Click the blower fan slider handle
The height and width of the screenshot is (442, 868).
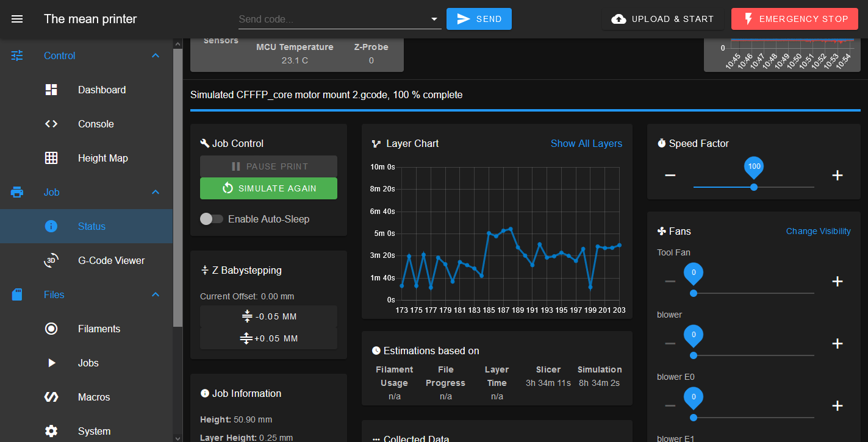tap(694, 355)
